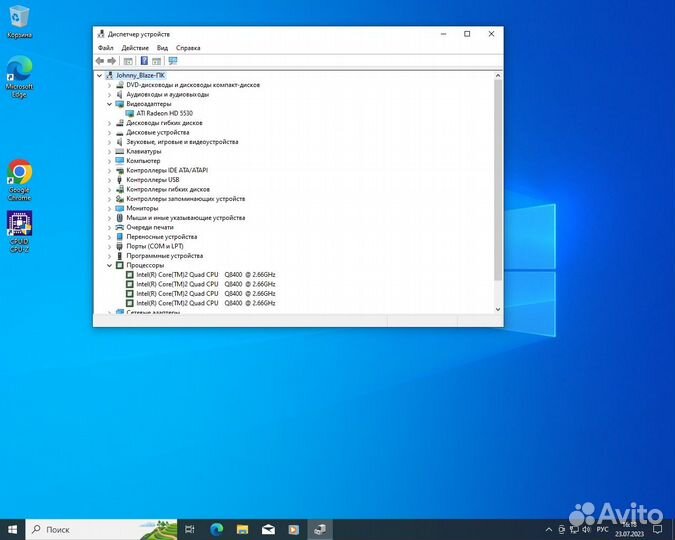This screenshot has height=540, width=675.
Task: Select Программные устройства tree item
Action: tap(164, 256)
